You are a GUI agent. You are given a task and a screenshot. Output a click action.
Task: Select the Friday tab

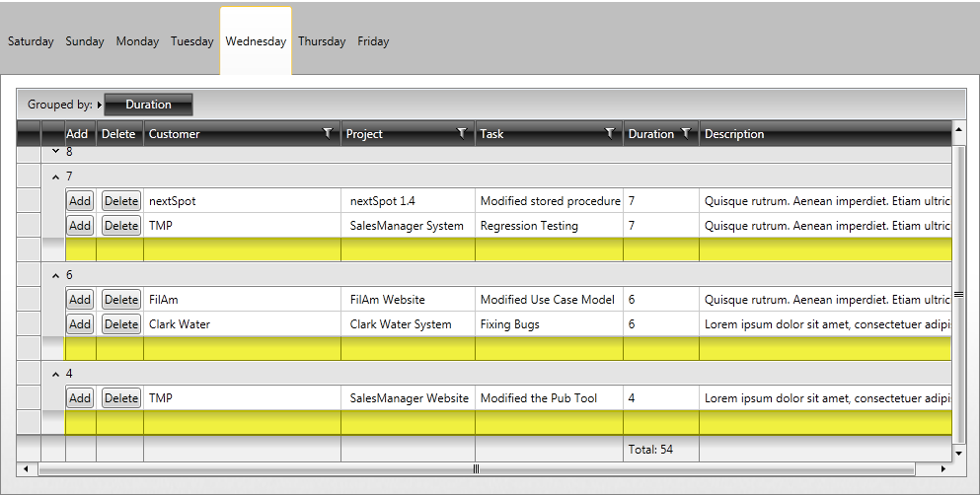pos(373,41)
